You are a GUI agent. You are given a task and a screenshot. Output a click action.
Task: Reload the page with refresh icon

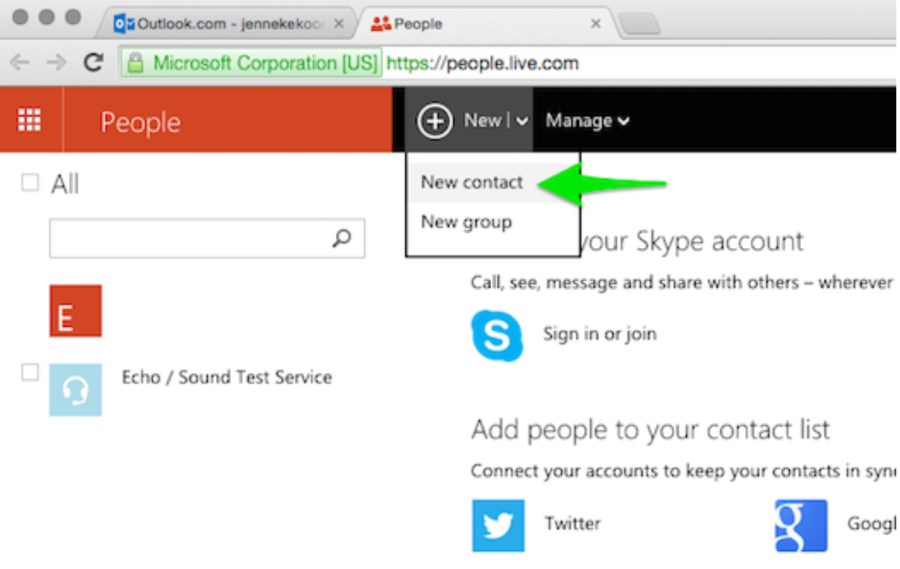point(93,62)
